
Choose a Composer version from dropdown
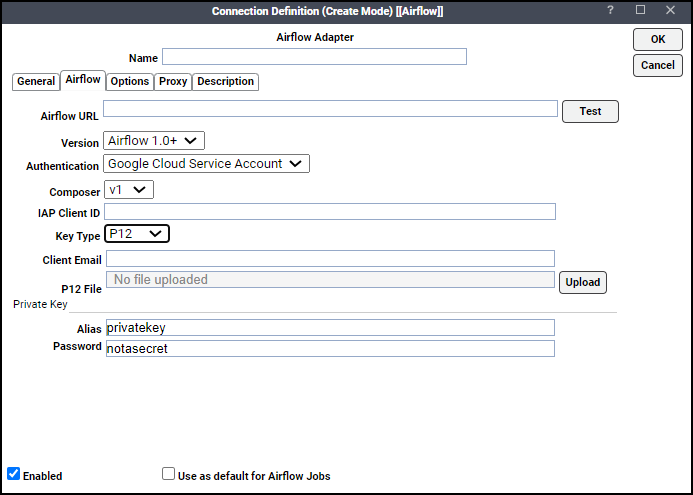[x=129, y=190]
